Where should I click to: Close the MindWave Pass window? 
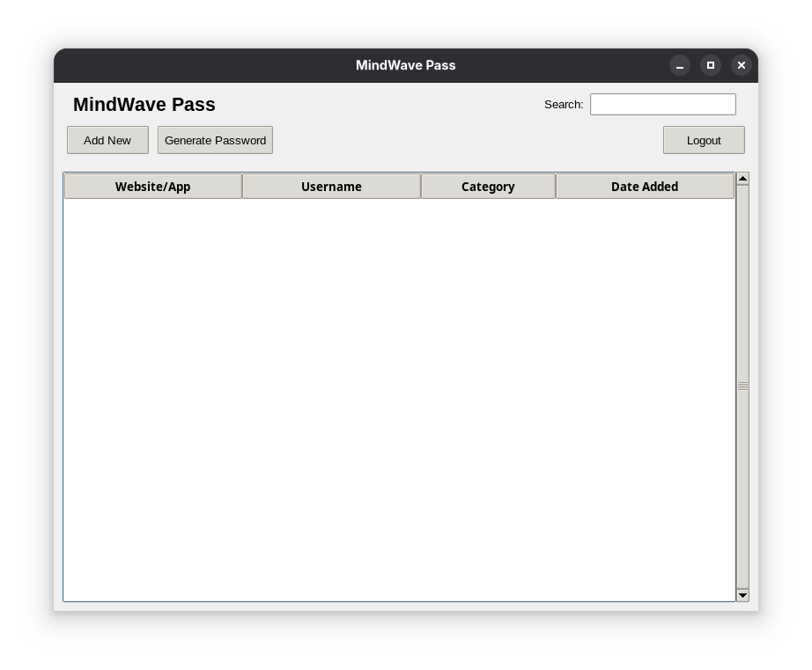coord(742,65)
